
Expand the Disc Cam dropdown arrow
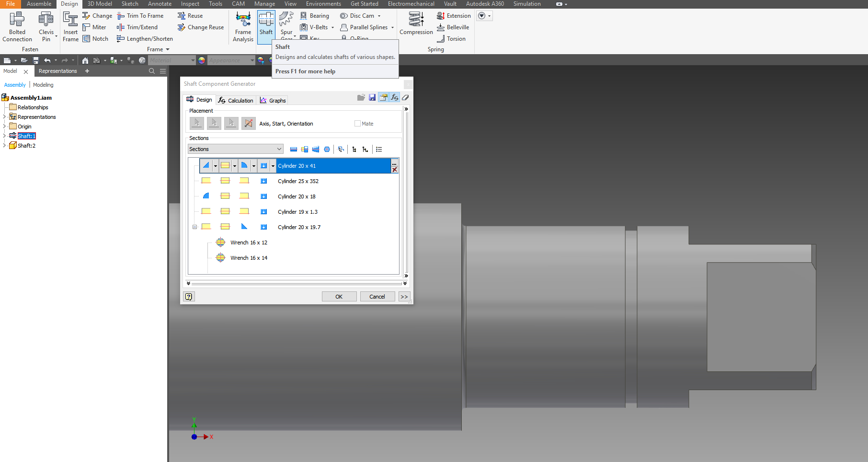click(x=379, y=16)
